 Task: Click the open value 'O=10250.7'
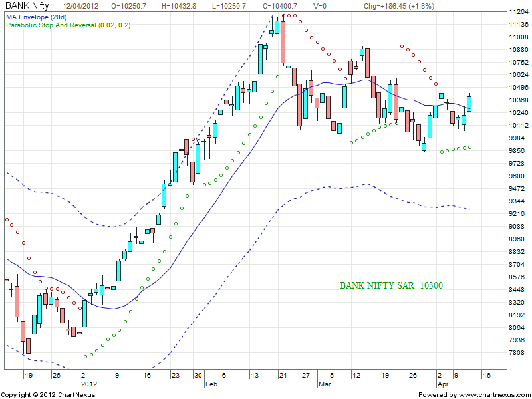click(x=130, y=6)
